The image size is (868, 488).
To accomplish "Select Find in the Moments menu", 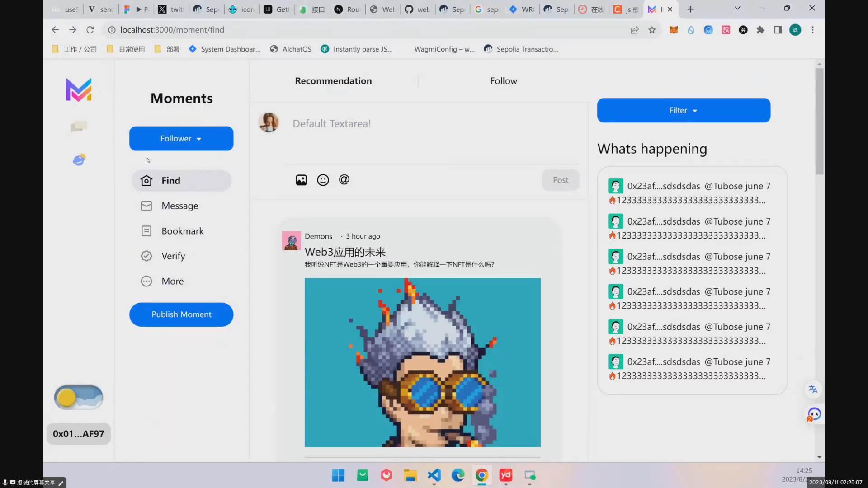I will 181,181.
